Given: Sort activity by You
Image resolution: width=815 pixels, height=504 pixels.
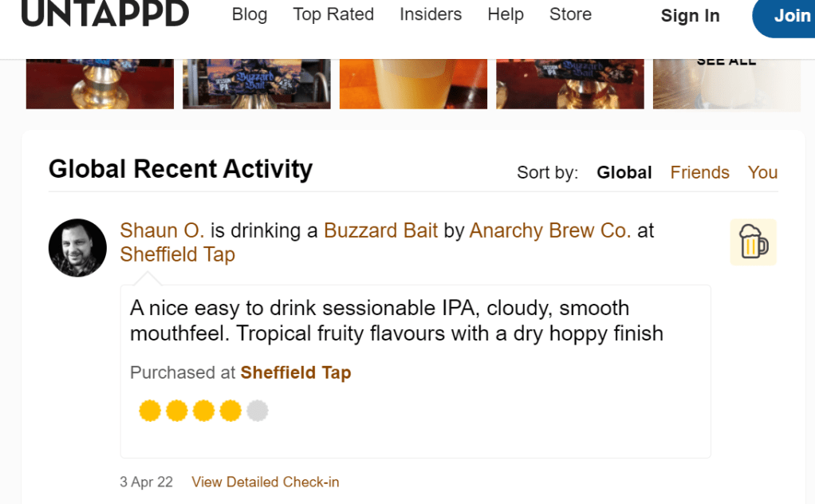Looking at the screenshot, I should 762,173.
